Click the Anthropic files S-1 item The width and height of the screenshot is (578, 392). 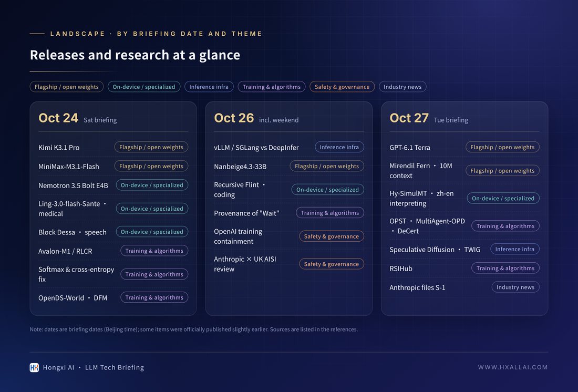point(417,287)
